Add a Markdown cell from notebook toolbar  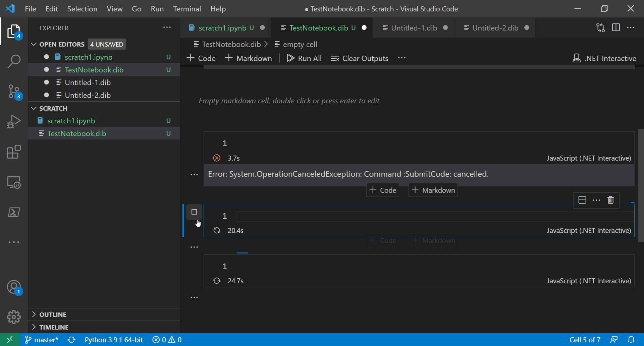(249, 58)
